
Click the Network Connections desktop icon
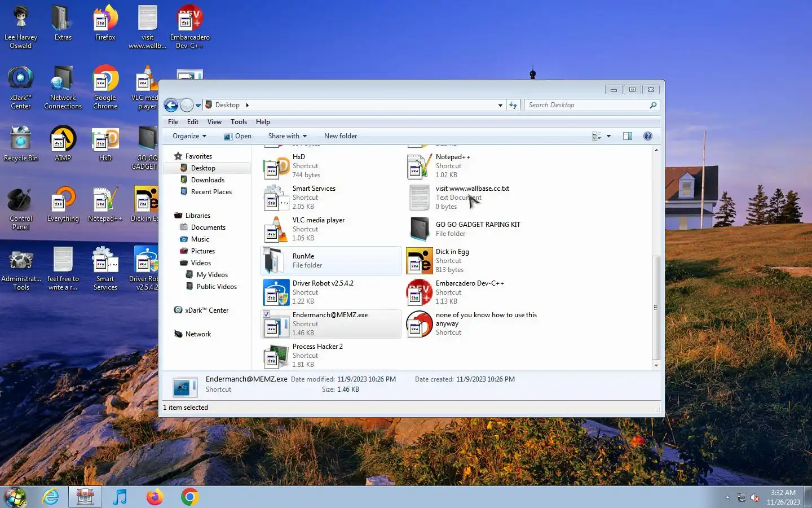[63, 87]
